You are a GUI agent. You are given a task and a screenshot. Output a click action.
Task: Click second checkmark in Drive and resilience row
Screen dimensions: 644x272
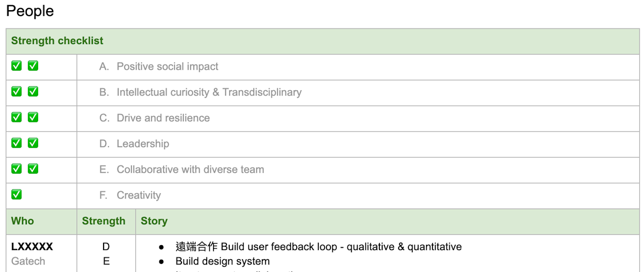(x=33, y=117)
